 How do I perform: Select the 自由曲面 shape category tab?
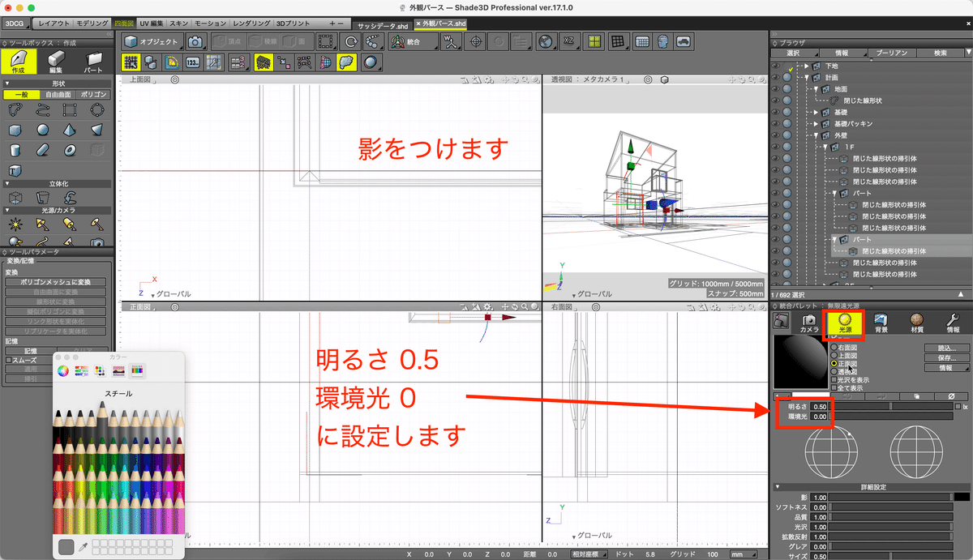tap(58, 95)
